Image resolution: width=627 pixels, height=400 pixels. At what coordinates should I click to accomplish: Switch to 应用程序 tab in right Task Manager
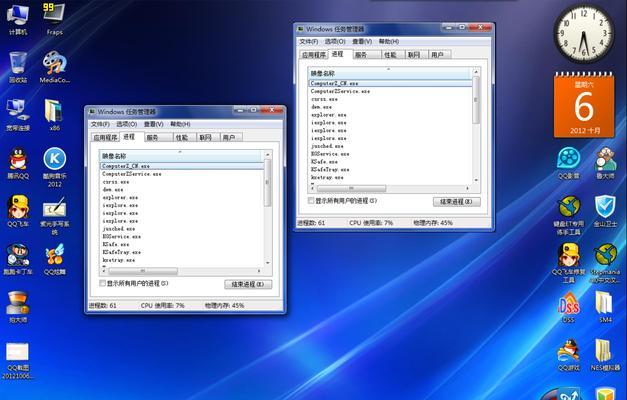coord(314,55)
